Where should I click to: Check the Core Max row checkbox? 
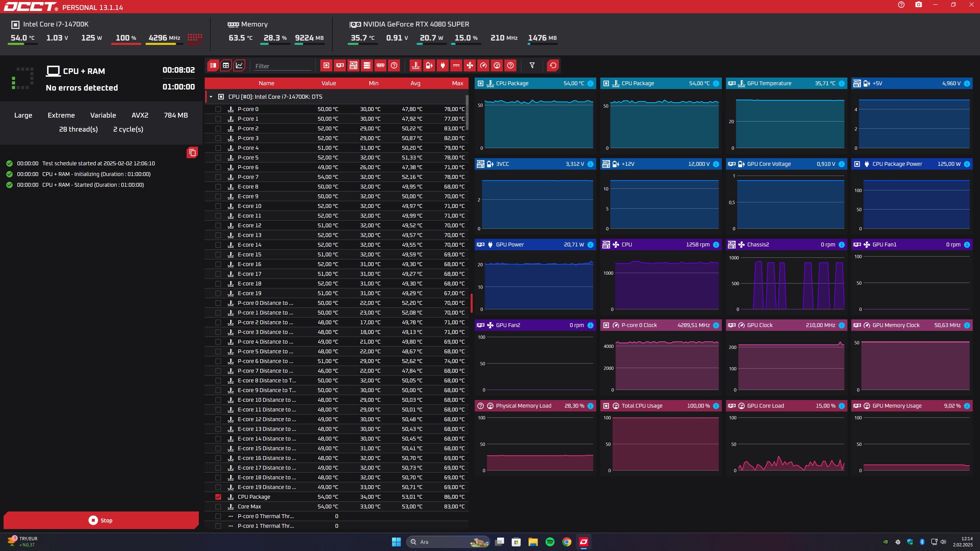pos(218,507)
